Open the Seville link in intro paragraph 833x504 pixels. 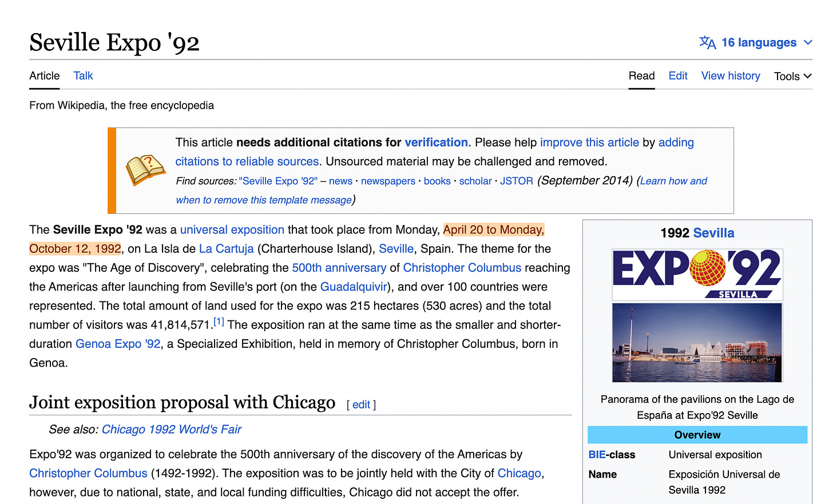click(396, 249)
